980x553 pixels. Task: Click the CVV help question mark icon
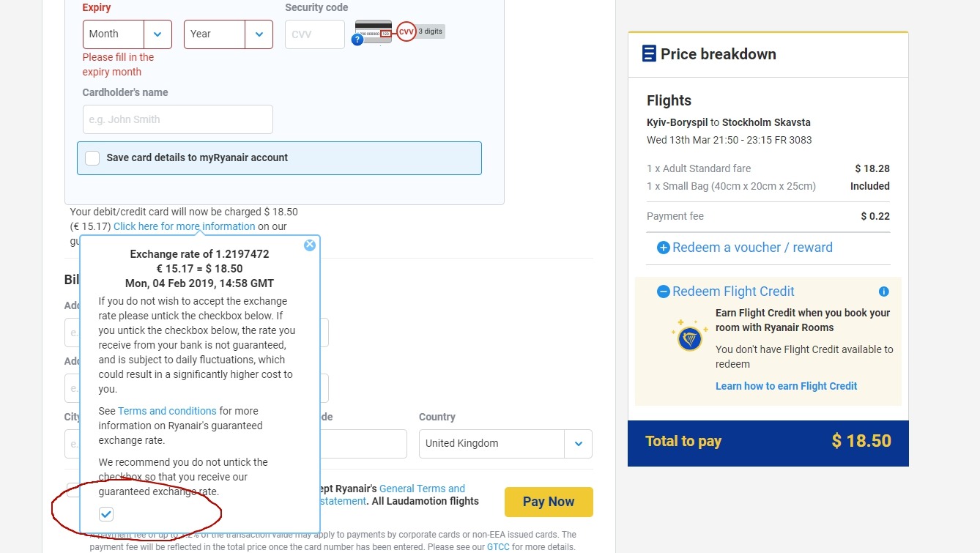(357, 40)
